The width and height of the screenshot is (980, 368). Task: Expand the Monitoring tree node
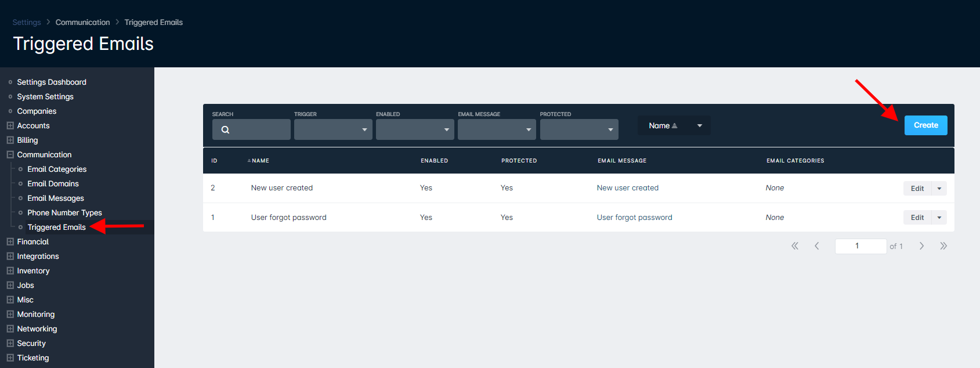pos(10,314)
